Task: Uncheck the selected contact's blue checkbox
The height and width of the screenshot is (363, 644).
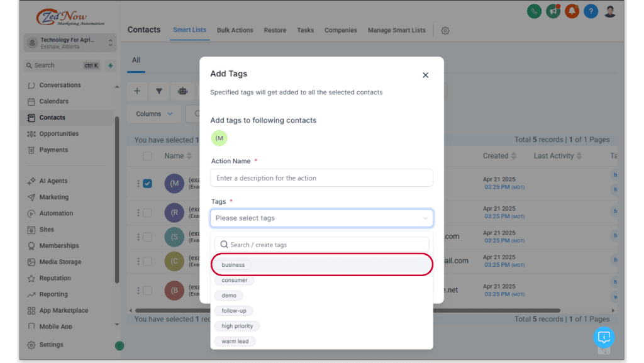Action: click(146, 183)
